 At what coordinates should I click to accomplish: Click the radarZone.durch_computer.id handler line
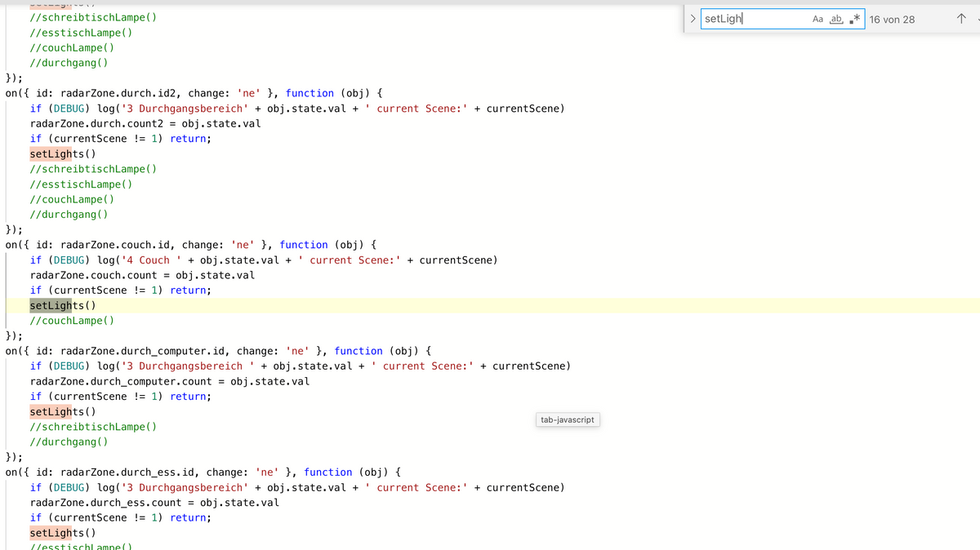click(x=219, y=351)
